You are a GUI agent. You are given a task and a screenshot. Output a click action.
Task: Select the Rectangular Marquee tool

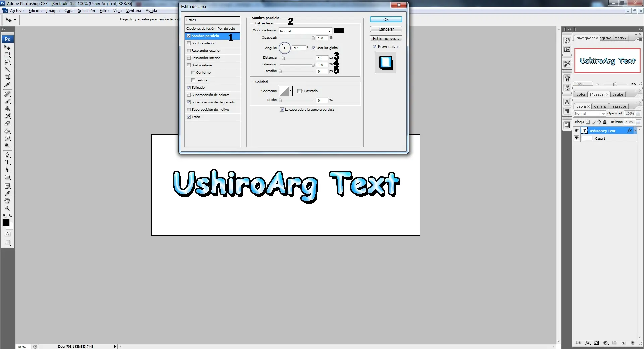[x=7, y=55]
